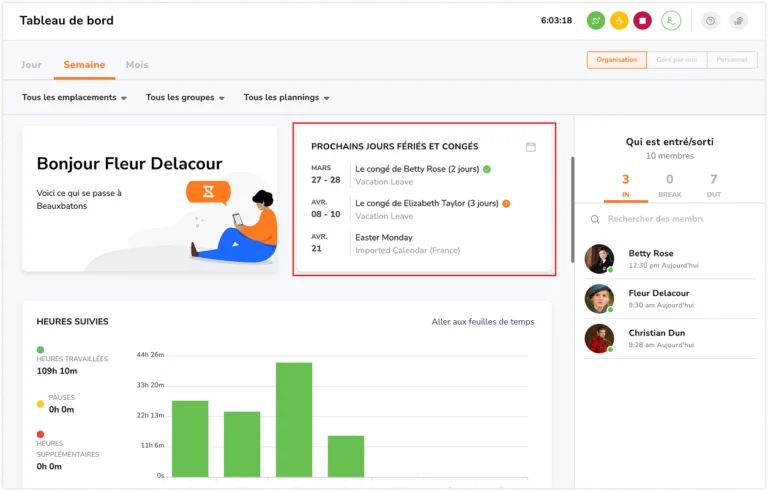This screenshot has width=768, height=491.
Task: Click the 109h 10m worked hours value
Action: tap(57, 371)
